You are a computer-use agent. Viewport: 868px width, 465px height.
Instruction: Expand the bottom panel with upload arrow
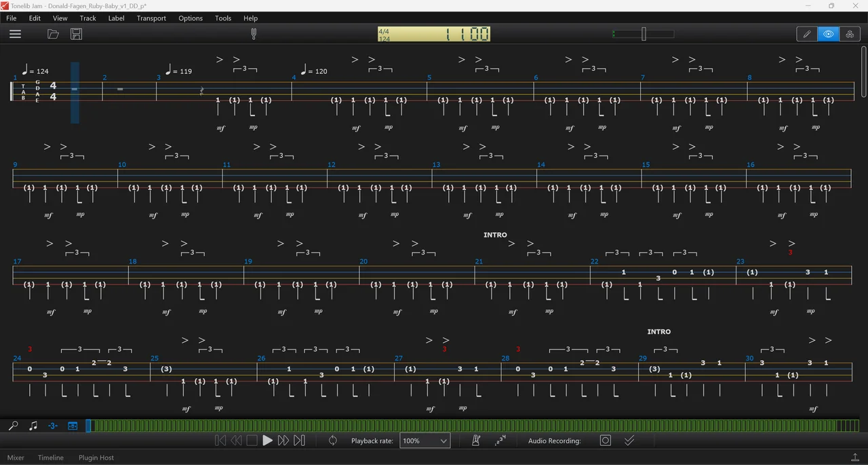tap(854, 458)
